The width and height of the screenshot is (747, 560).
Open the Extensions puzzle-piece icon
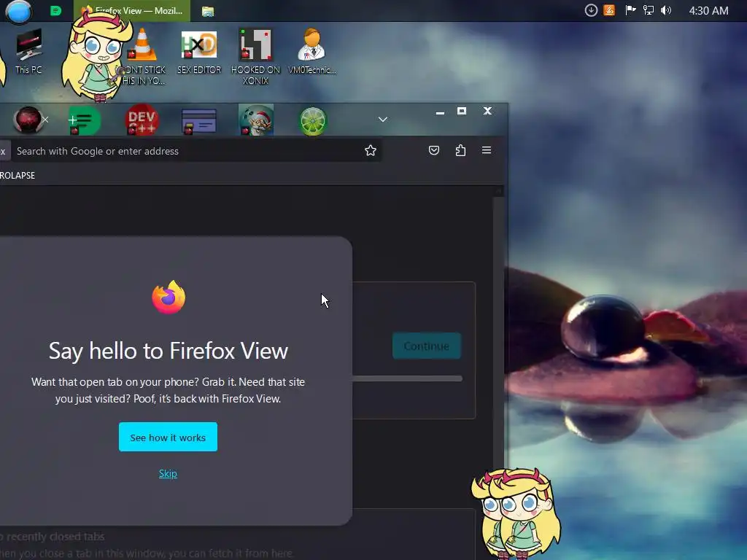460,150
